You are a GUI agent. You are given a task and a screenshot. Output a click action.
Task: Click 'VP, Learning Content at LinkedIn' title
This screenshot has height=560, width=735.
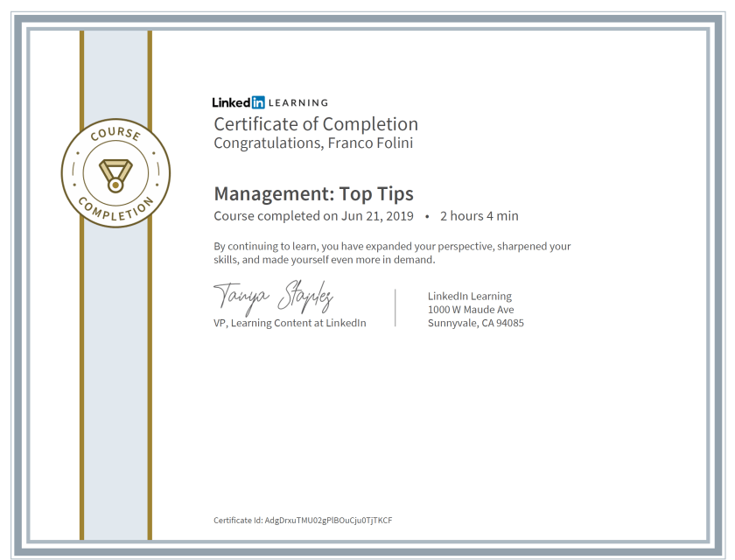pyautogui.click(x=290, y=323)
